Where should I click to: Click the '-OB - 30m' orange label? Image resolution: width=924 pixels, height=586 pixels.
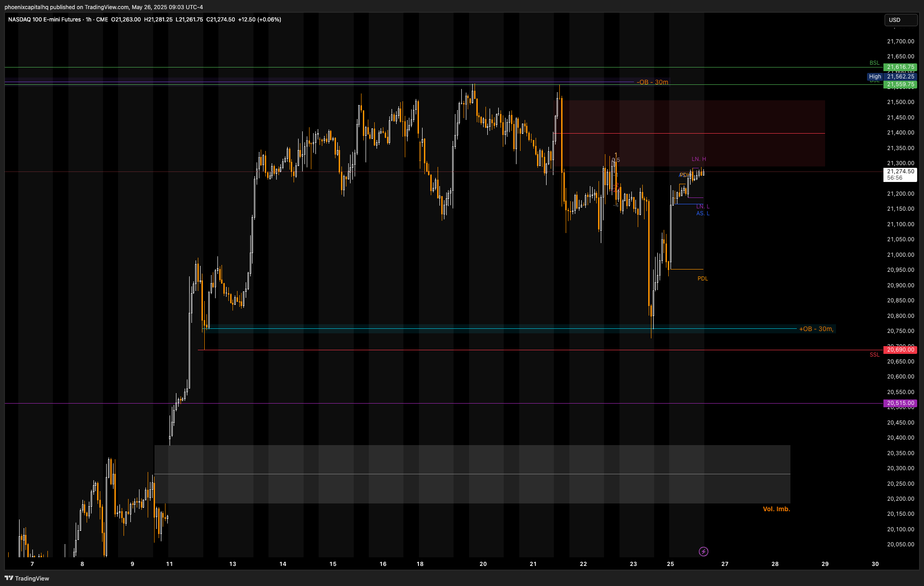point(652,82)
